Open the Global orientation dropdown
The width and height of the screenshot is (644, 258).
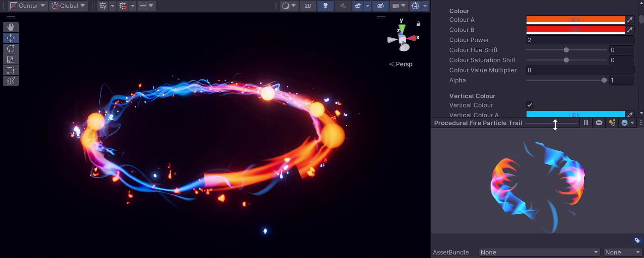69,6
